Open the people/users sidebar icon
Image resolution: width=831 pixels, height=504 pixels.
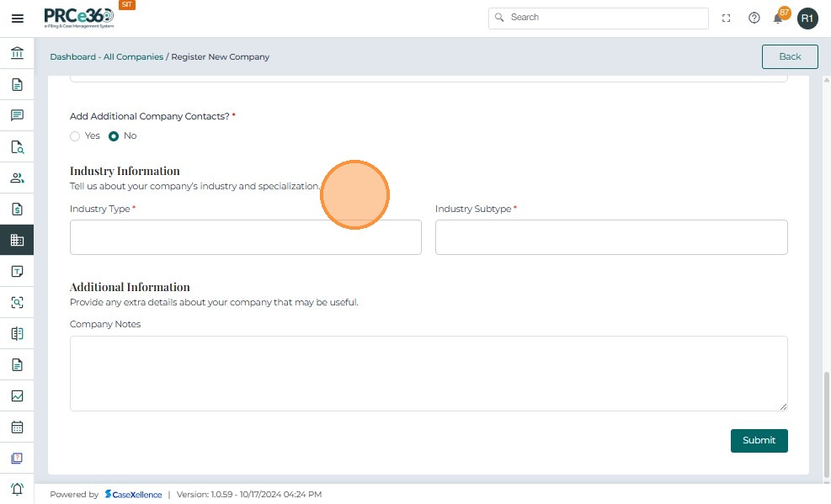click(17, 178)
